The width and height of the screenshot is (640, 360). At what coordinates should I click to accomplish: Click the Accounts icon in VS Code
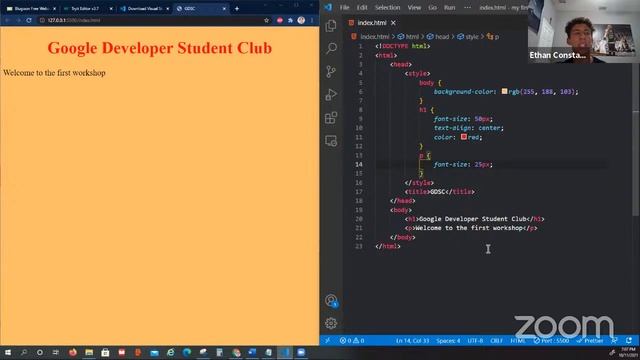point(331,301)
